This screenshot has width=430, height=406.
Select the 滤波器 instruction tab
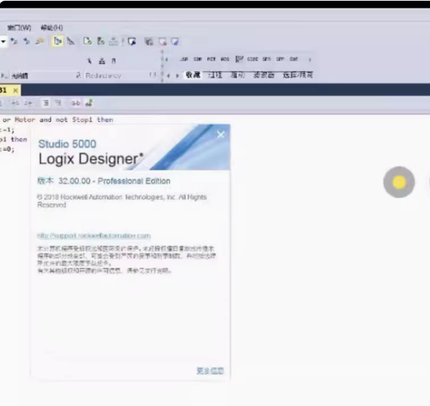(x=264, y=75)
